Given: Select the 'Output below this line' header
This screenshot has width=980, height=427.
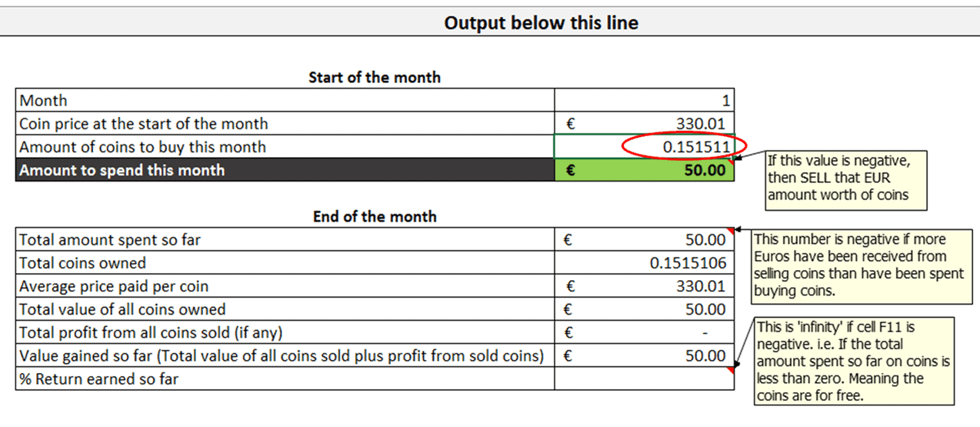Looking at the screenshot, I should [x=542, y=23].
